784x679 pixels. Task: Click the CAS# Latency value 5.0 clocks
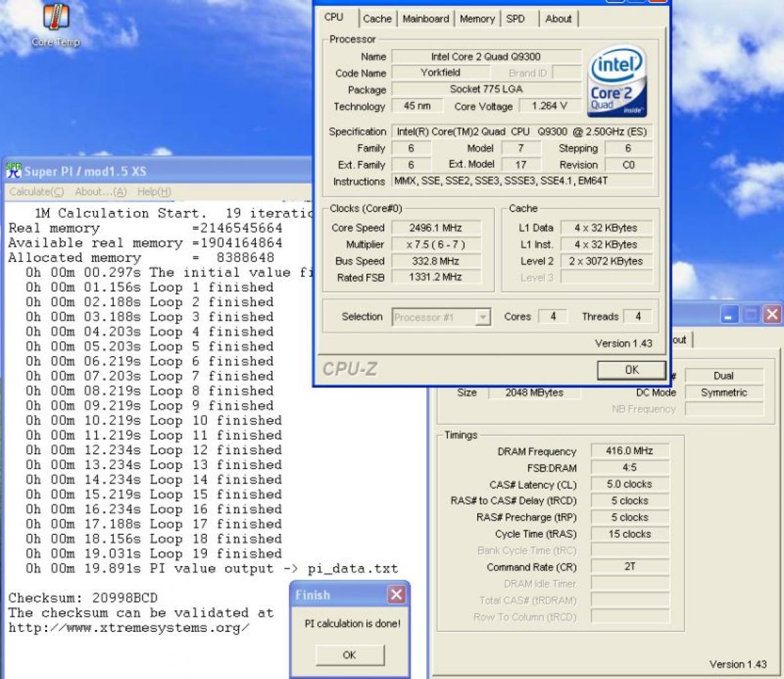[x=630, y=484]
